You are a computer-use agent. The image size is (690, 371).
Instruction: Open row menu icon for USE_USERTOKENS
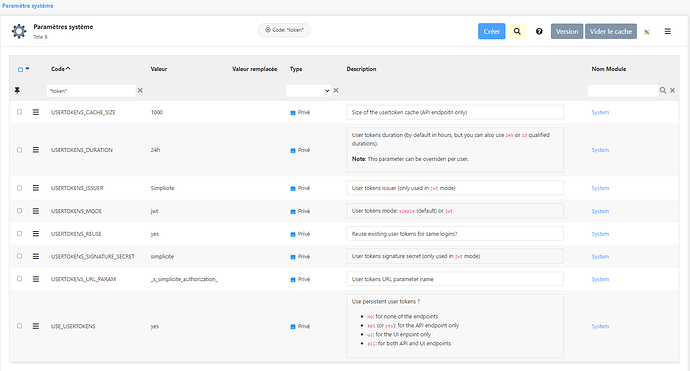36,326
